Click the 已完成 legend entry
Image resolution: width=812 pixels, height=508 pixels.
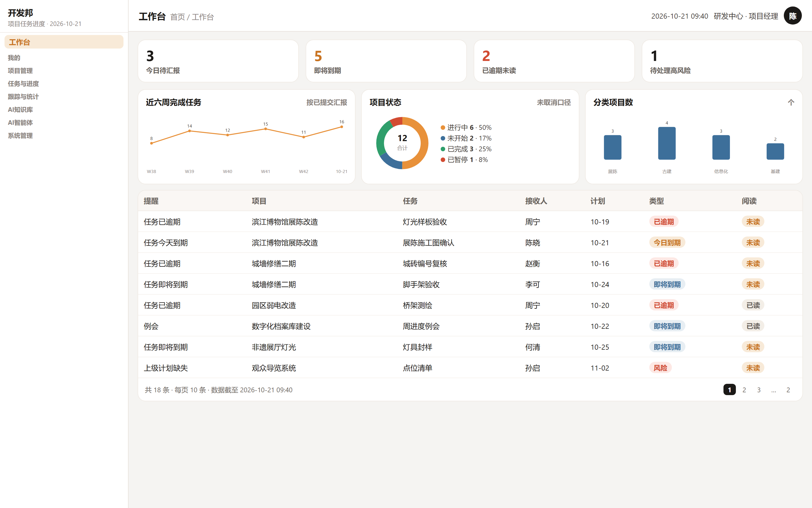point(466,149)
